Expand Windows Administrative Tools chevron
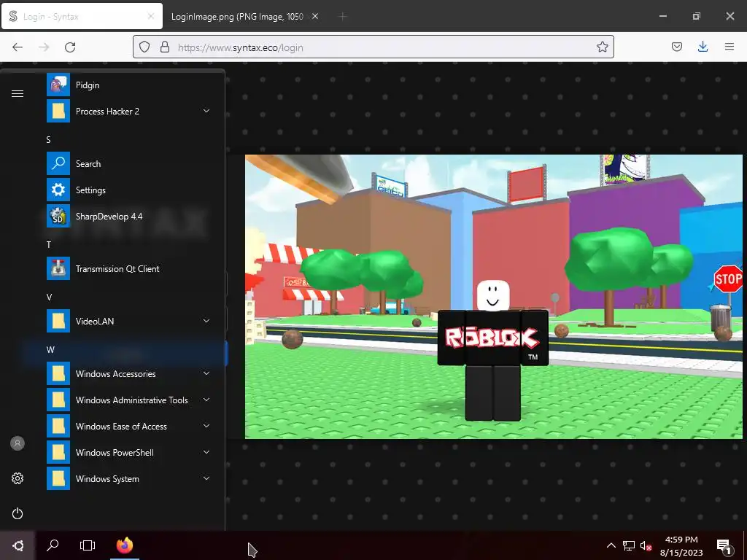Viewport: 747px width, 560px height. coord(206,400)
